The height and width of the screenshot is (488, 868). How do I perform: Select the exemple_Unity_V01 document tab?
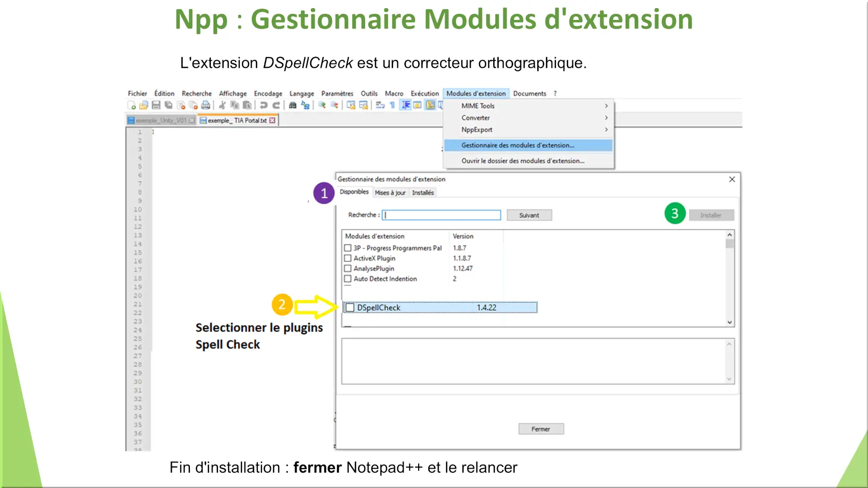coord(160,120)
